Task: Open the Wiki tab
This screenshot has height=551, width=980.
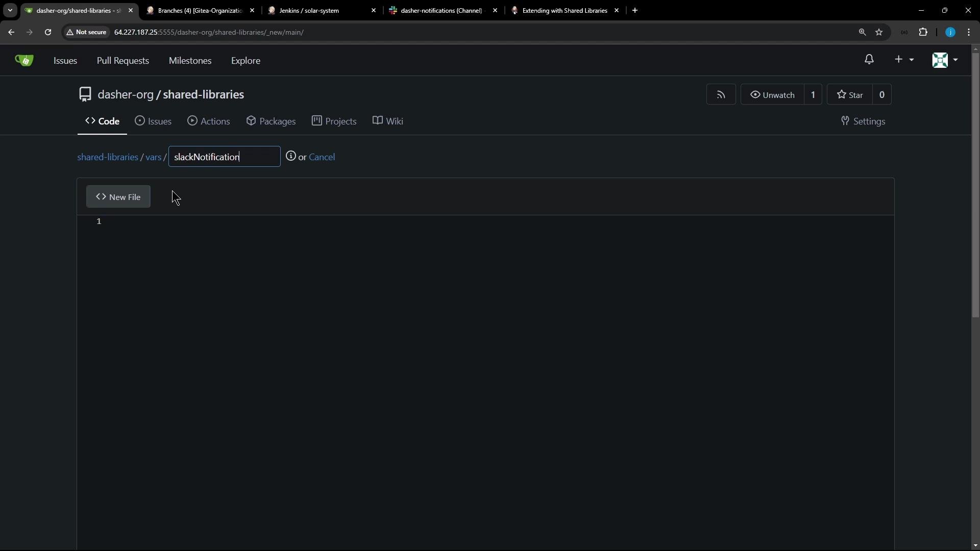Action: tap(388, 121)
